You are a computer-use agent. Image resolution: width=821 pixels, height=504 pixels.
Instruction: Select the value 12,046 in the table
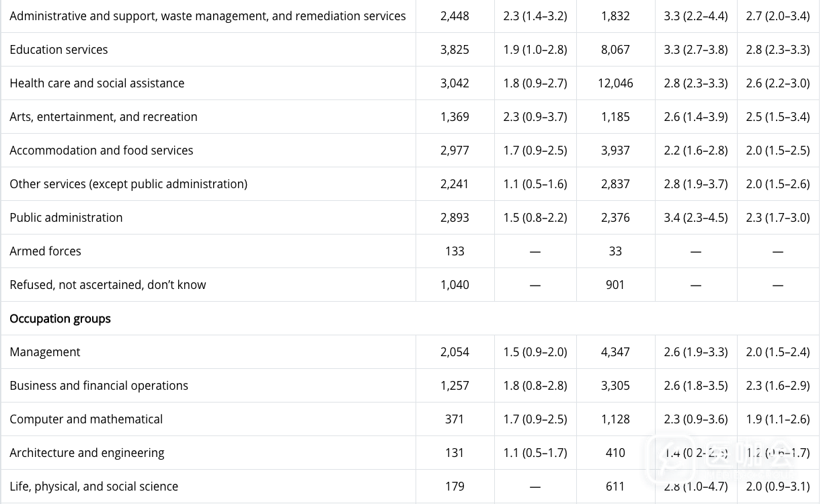pyautogui.click(x=615, y=83)
